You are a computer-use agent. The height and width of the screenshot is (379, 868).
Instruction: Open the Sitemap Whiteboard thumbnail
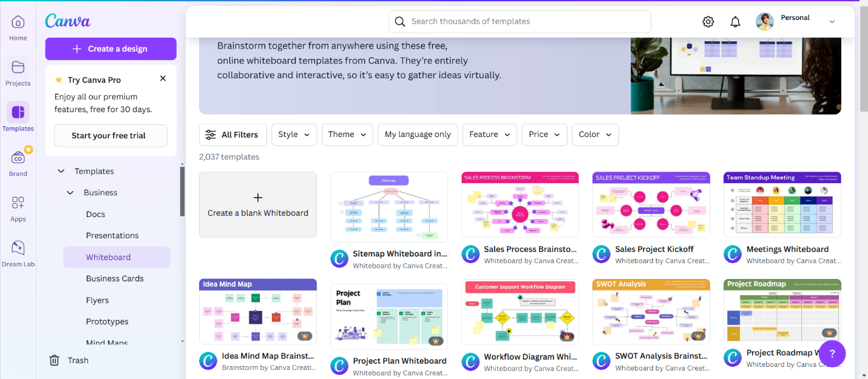click(x=389, y=207)
